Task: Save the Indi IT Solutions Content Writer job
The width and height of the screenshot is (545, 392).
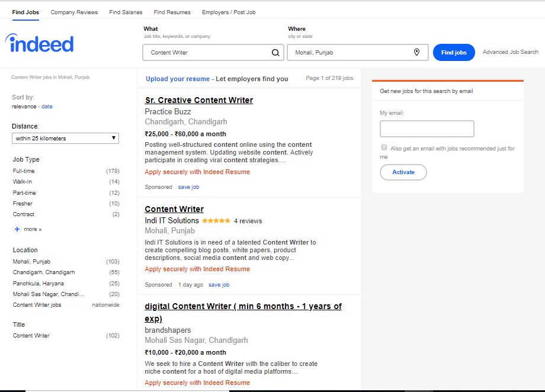Action: pos(219,285)
